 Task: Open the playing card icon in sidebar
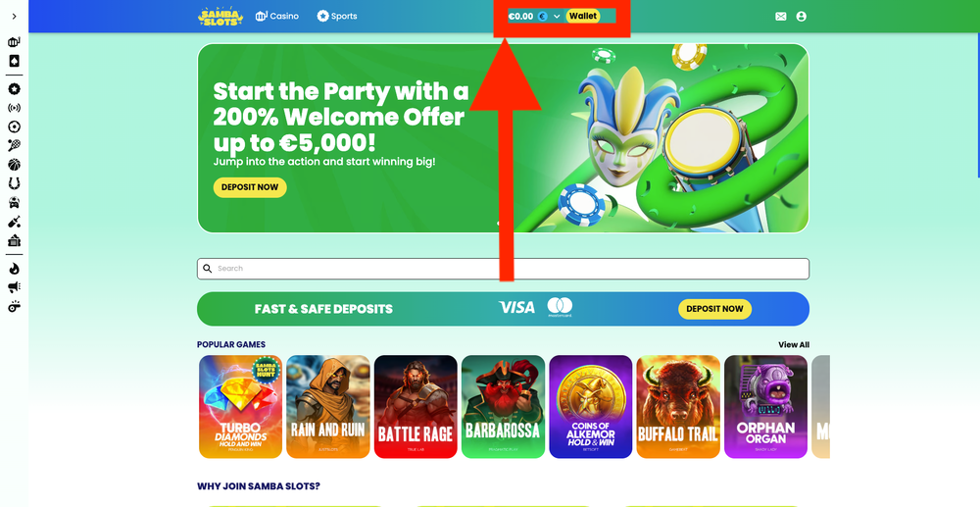pos(14,61)
